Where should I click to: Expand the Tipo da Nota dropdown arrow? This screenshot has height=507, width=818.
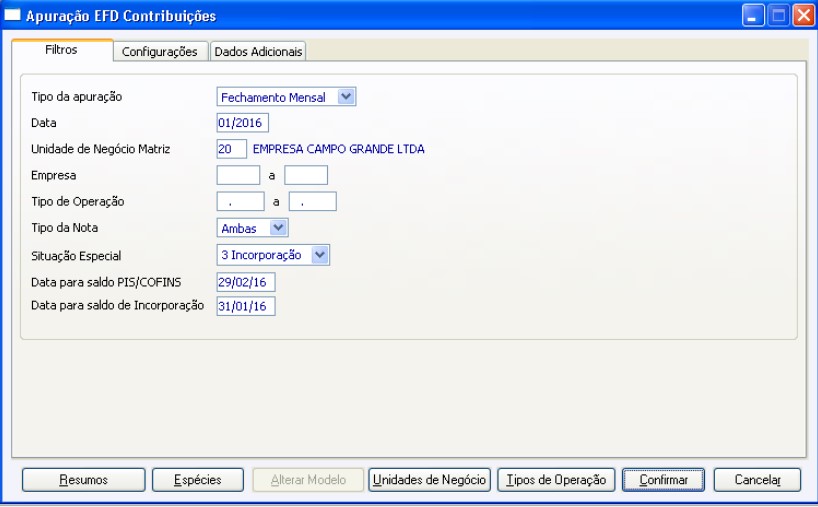tap(278, 228)
